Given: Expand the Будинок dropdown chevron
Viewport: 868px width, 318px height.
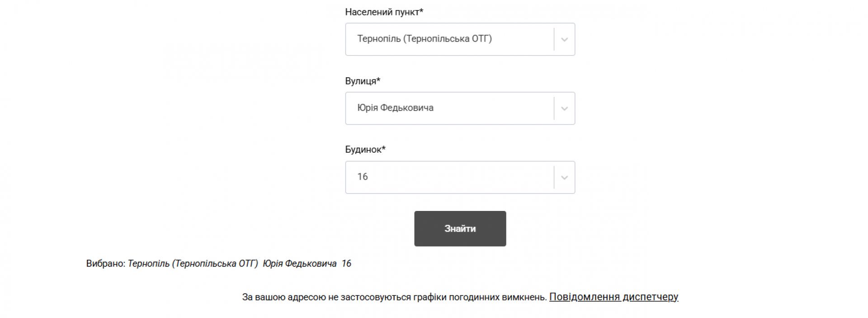Looking at the screenshot, I should click(564, 178).
